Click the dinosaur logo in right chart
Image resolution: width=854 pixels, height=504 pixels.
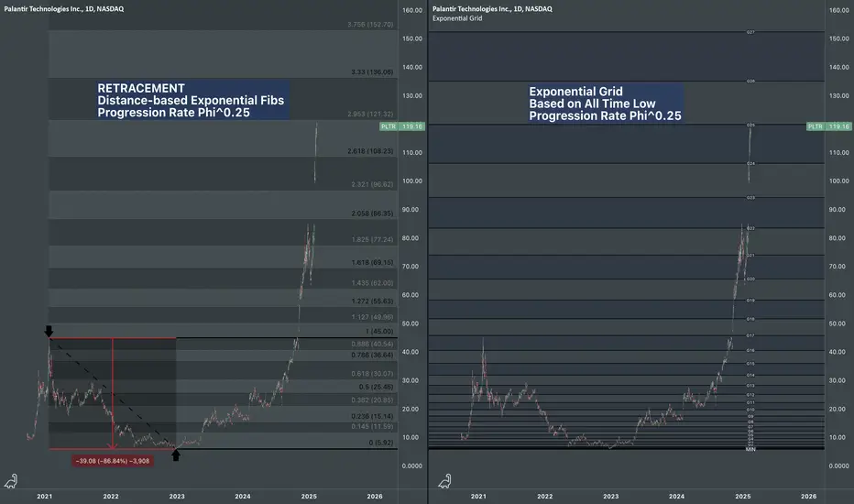pos(445,481)
